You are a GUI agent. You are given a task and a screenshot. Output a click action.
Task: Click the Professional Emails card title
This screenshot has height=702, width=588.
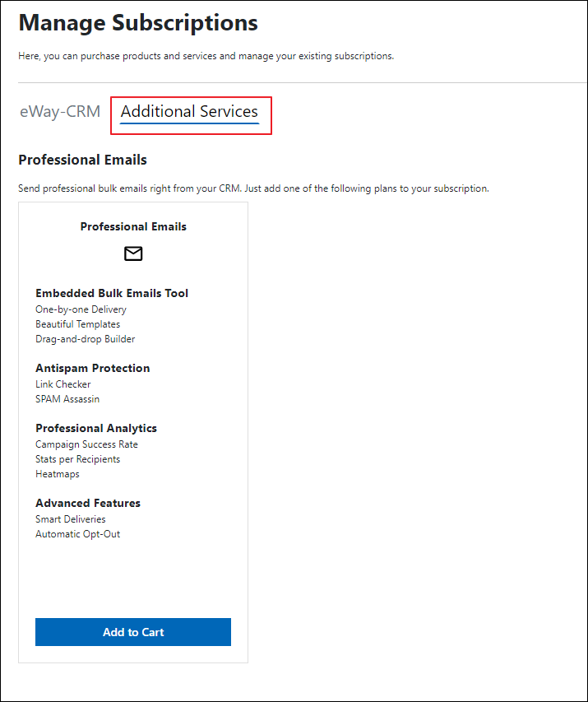coord(133,226)
